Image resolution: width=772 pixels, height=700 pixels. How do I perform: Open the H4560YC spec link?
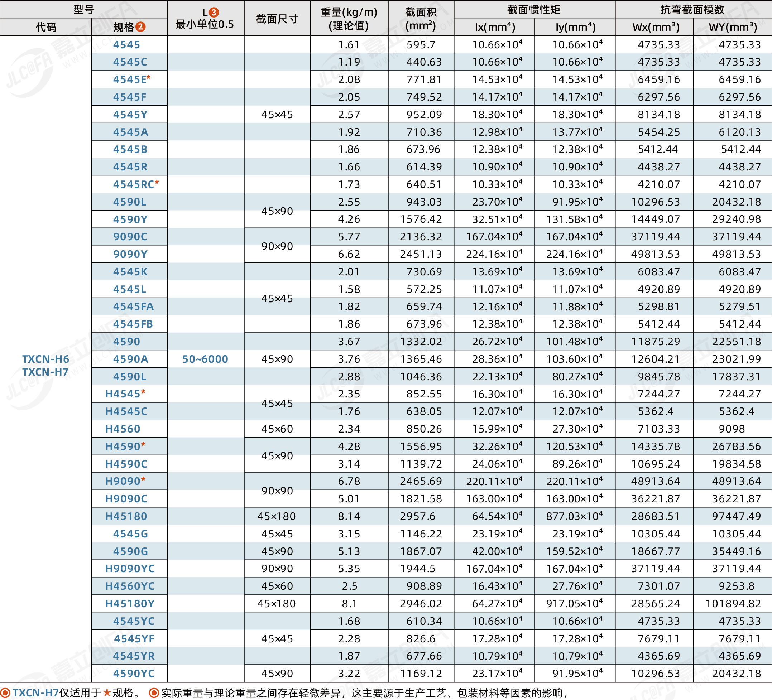coord(130,586)
